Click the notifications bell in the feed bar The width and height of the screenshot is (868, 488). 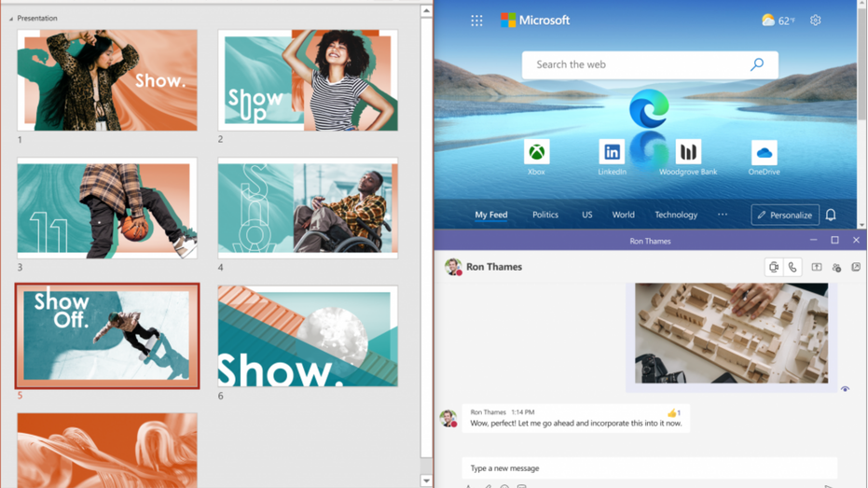click(x=831, y=215)
